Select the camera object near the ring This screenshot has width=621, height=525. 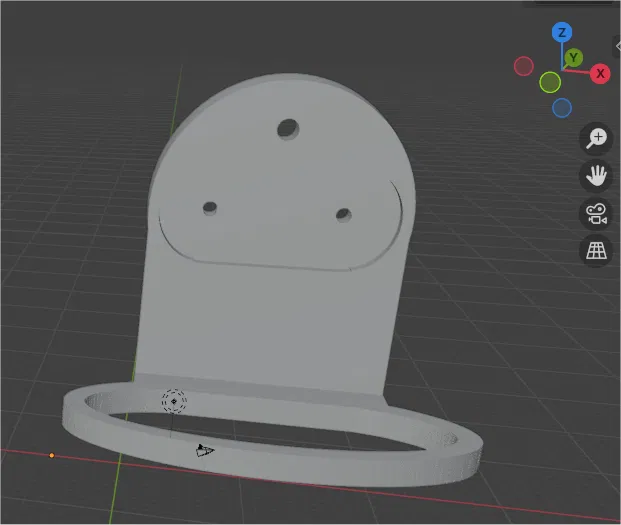coord(205,451)
